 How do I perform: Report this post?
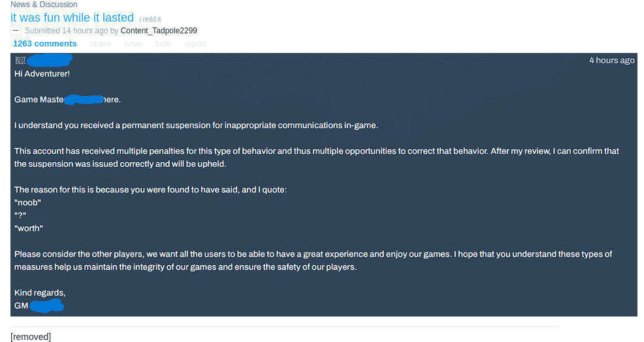pyautogui.click(x=195, y=44)
